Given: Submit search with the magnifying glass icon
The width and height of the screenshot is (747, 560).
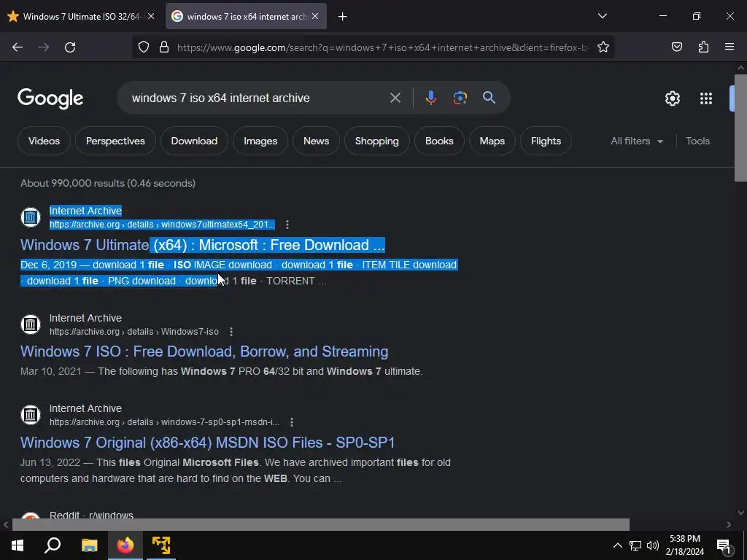Looking at the screenshot, I should tap(489, 98).
